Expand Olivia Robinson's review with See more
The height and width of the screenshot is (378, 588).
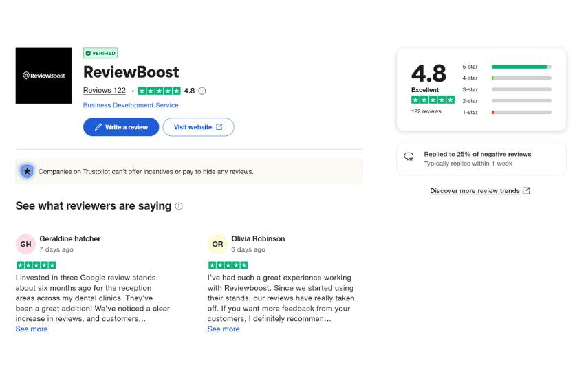[x=224, y=329]
